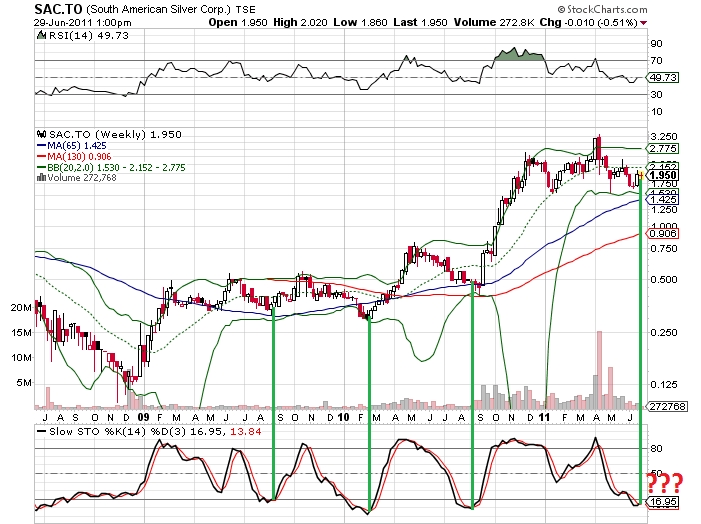The image size is (701, 524).
Task: Click the RSI axis 30 oversold label
Action: point(656,94)
